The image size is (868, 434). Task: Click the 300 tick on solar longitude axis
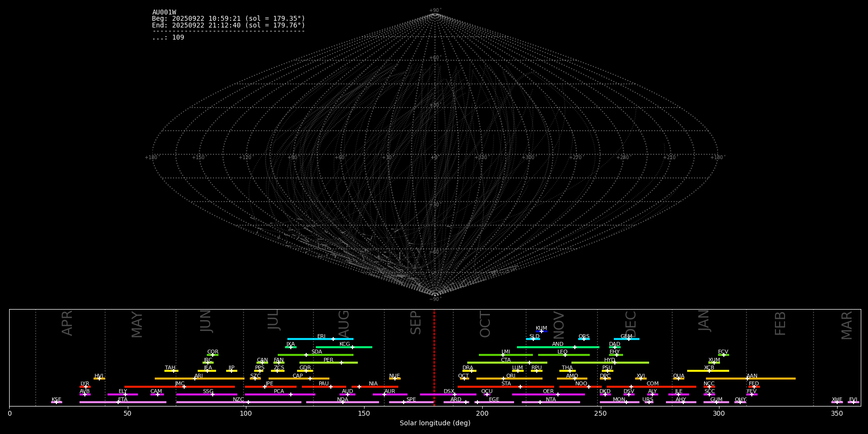pos(719,413)
